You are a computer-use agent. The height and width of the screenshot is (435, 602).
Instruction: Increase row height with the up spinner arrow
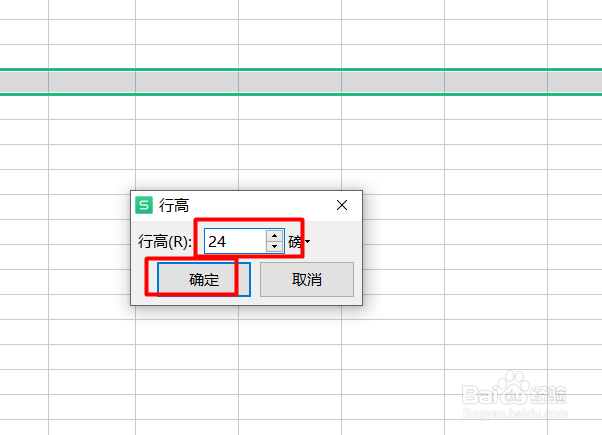[274, 236]
